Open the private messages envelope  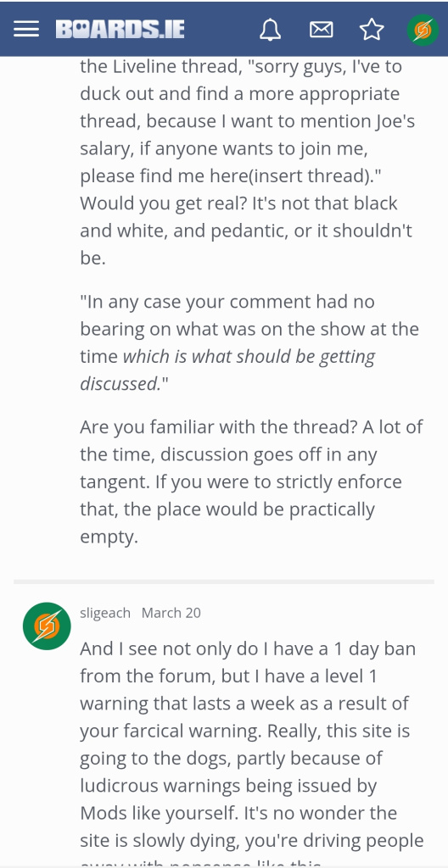(321, 30)
